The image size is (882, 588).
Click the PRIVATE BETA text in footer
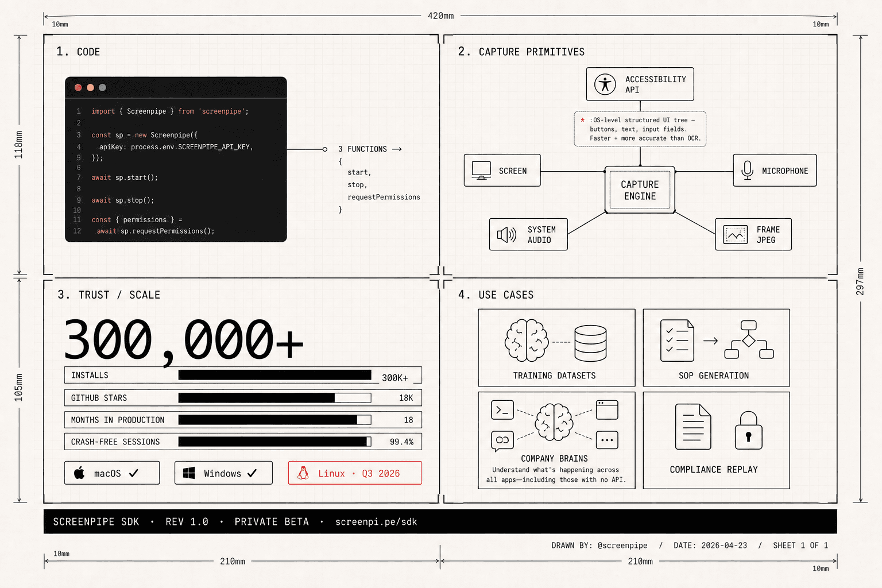[272, 521]
